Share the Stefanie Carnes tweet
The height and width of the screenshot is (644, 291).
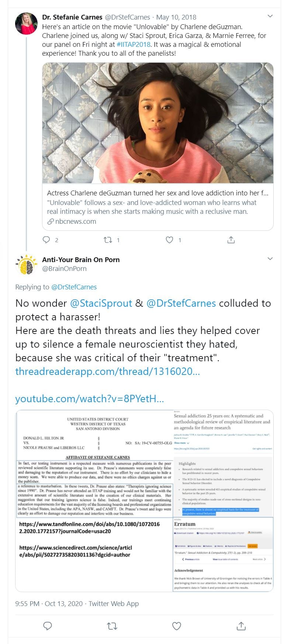[231, 240]
